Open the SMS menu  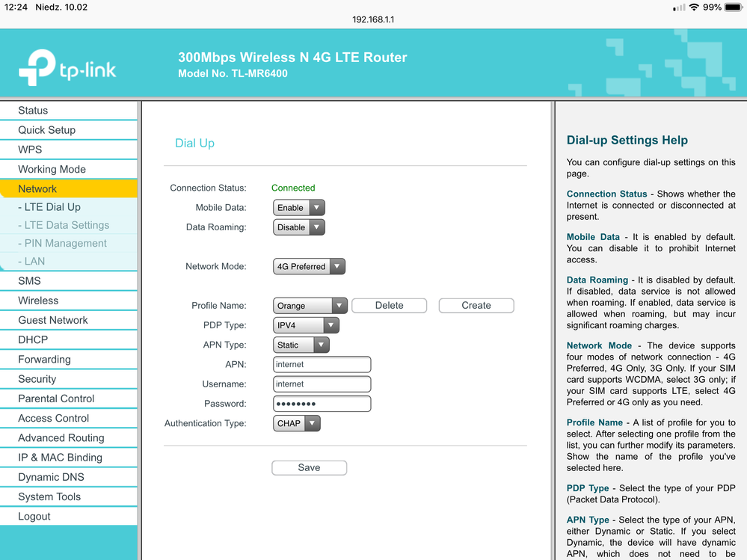(x=69, y=281)
